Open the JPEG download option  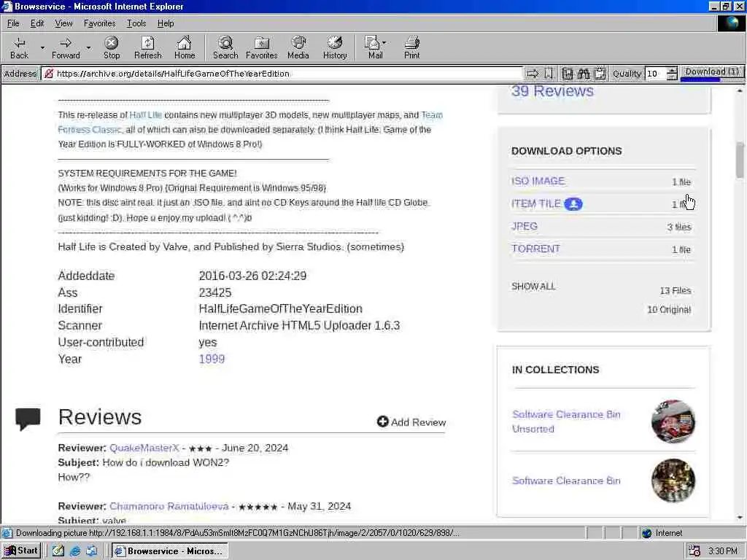(x=524, y=226)
